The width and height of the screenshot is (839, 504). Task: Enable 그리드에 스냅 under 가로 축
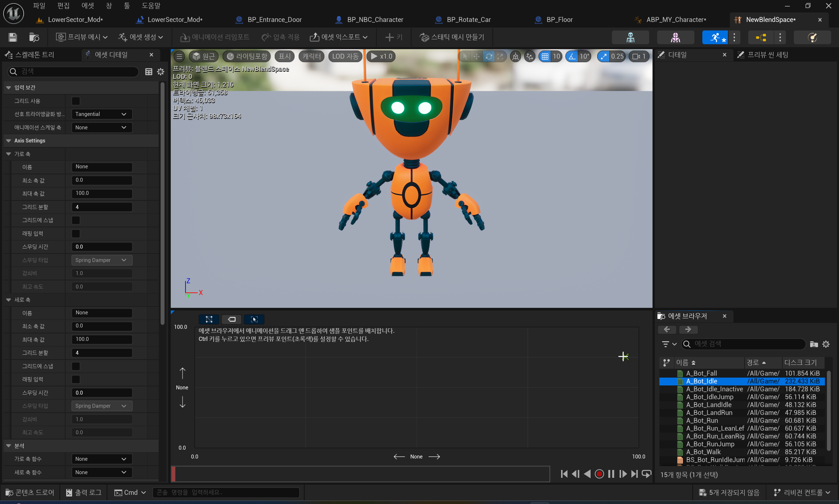tap(76, 220)
